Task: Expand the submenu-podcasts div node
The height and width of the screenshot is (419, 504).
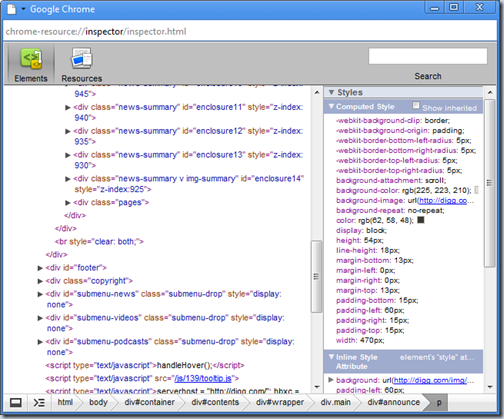Action: coord(40,342)
